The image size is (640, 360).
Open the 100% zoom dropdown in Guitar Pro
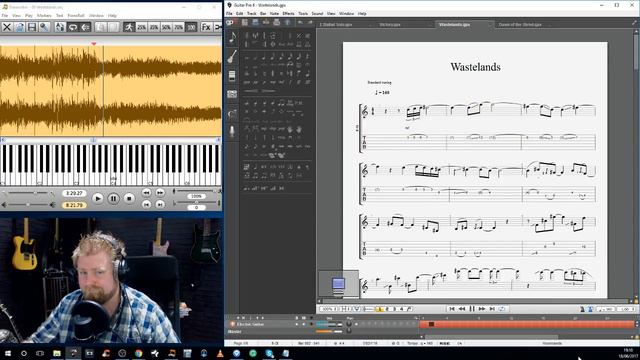[x=329, y=309]
